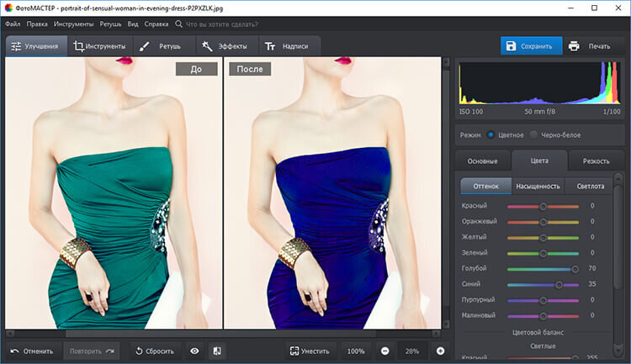Viewport: 631px width, 364px height.
Task: Switch to the Резкость tab
Action: 597,161
